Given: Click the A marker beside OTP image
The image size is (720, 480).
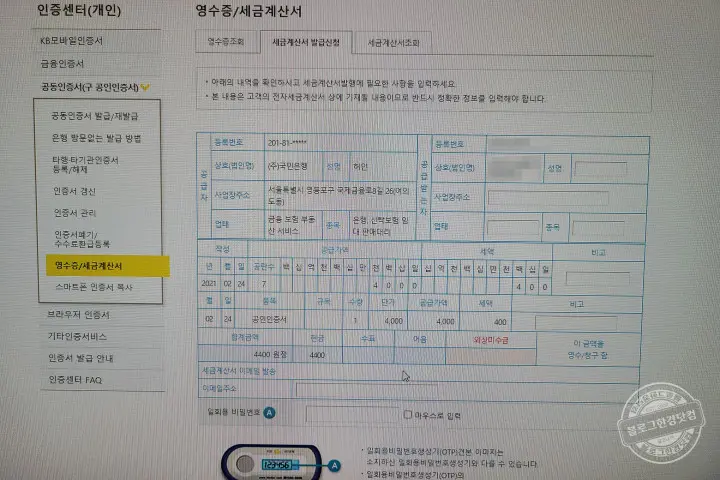Looking at the screenshot, I should coord(334,466).
